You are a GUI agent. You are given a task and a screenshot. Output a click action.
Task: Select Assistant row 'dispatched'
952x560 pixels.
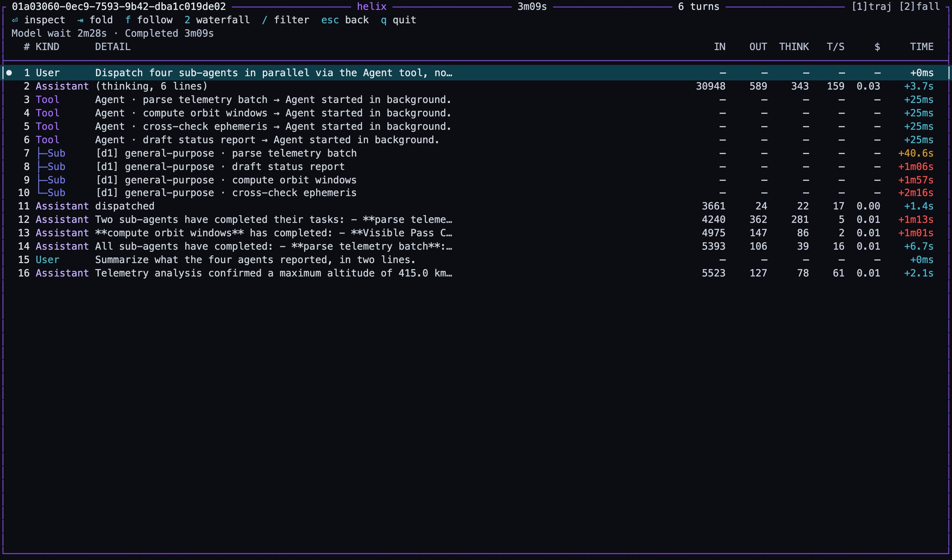click(476, 206)
